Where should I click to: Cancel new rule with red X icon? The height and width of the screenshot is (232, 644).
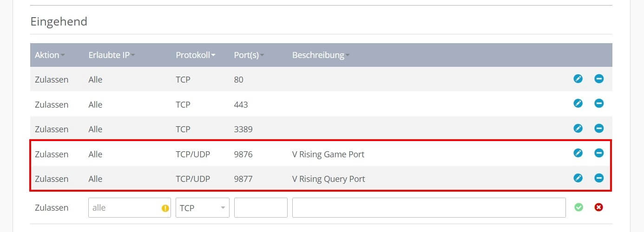click(599, 207)
